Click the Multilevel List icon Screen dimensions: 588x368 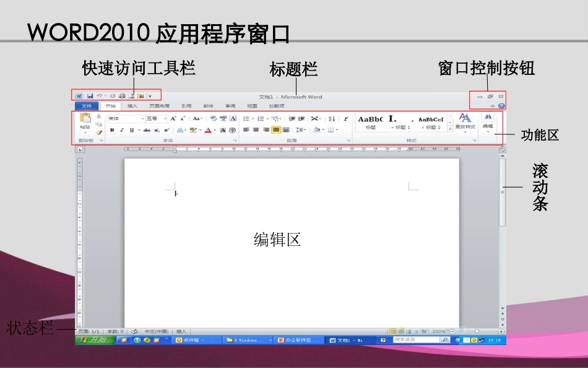pos(275,119)
